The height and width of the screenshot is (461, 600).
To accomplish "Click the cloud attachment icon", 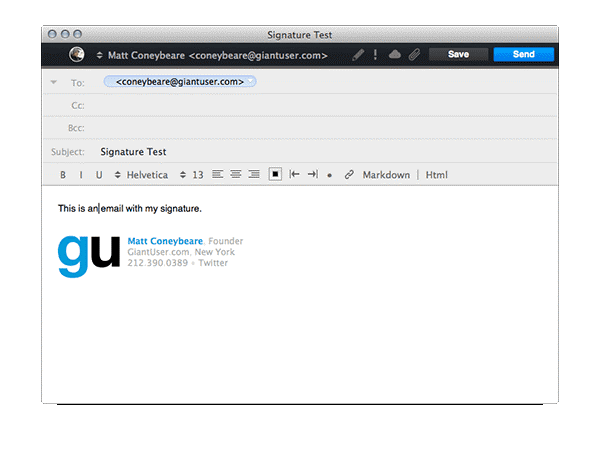I will pos(395,55).
